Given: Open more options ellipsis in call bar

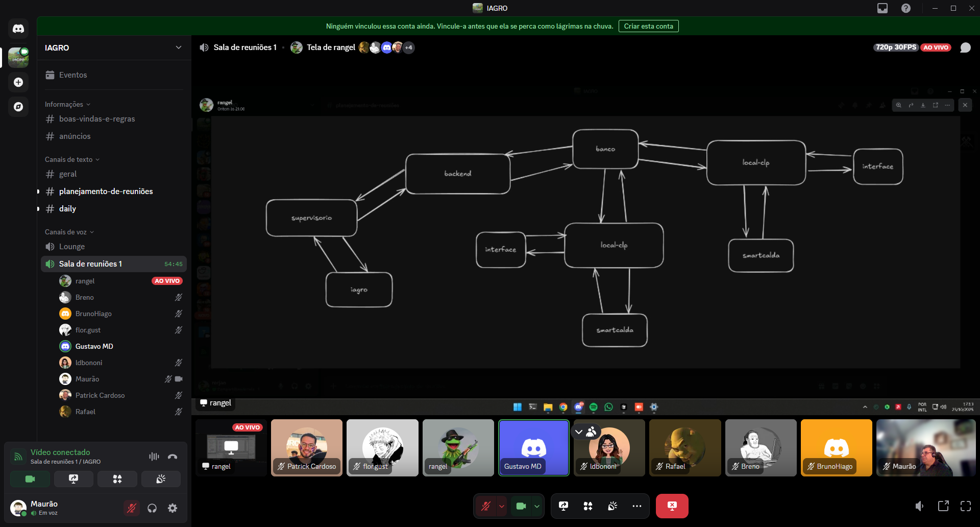Looking at the screenshot, I should [637, 506].
